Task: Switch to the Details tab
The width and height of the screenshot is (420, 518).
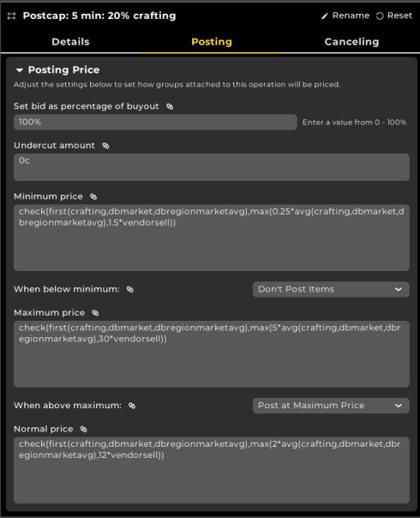Action: coord(70,42)
